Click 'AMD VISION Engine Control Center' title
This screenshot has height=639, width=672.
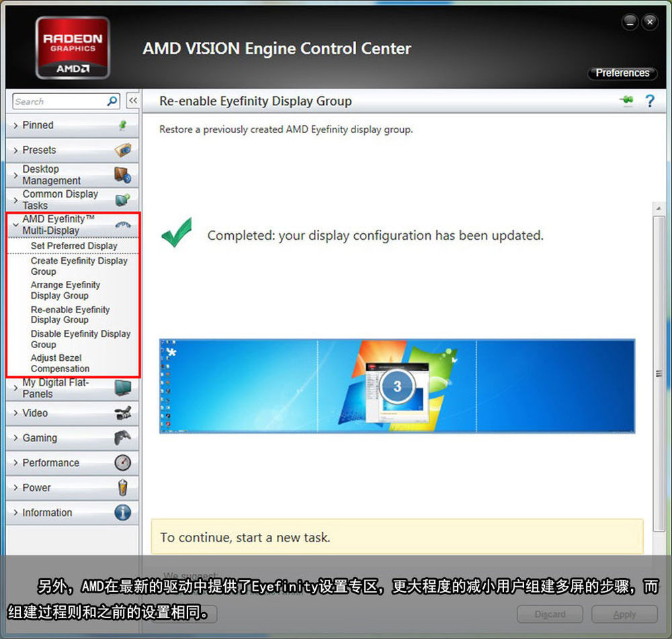[x=277, y=48]
